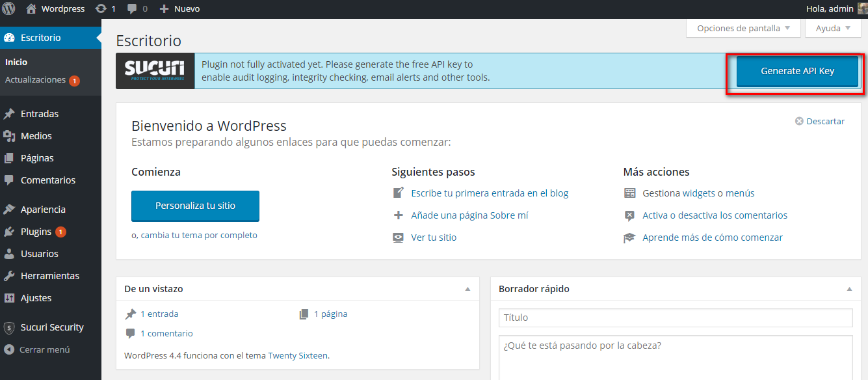
Task: Open 1 comentario link
Action: point(166,333)
